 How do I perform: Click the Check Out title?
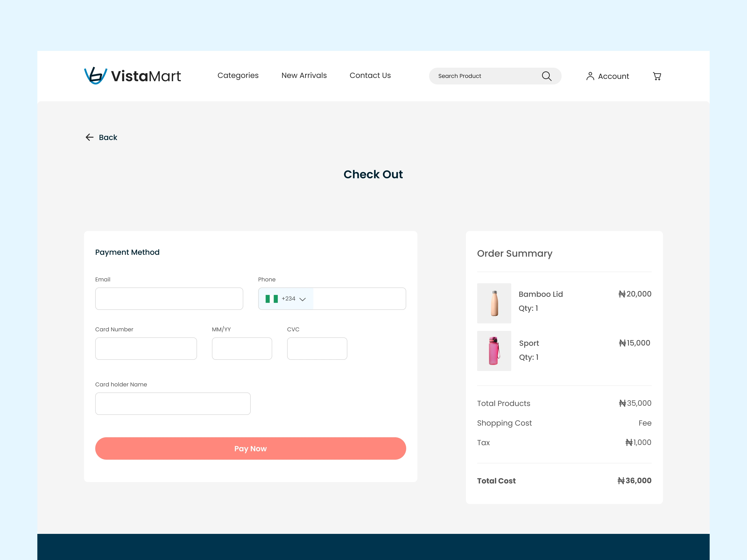click(x=373, y=174)
